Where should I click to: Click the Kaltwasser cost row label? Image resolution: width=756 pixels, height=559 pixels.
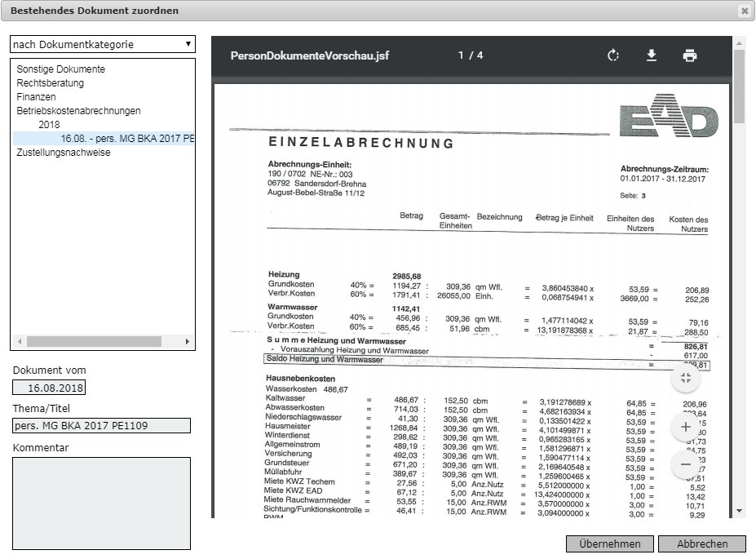click(x=285, y=398)
